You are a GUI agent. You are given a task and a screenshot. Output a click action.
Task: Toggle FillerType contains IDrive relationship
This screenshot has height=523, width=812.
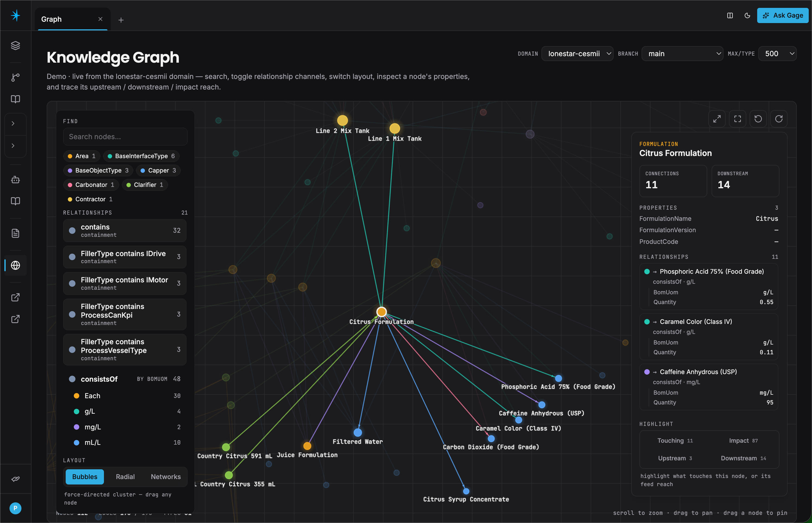point(125,257)
